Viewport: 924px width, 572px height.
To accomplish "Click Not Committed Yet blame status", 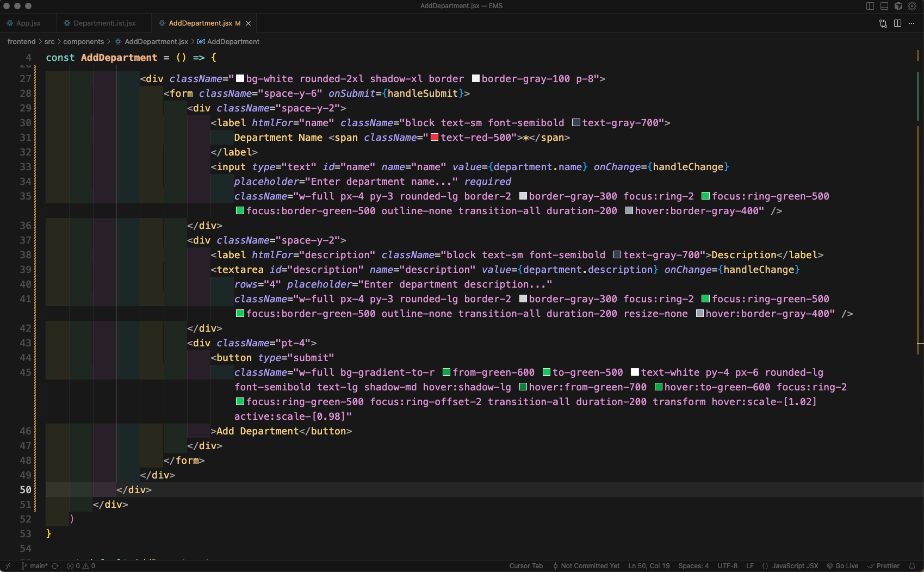I will tap(586, 566).
